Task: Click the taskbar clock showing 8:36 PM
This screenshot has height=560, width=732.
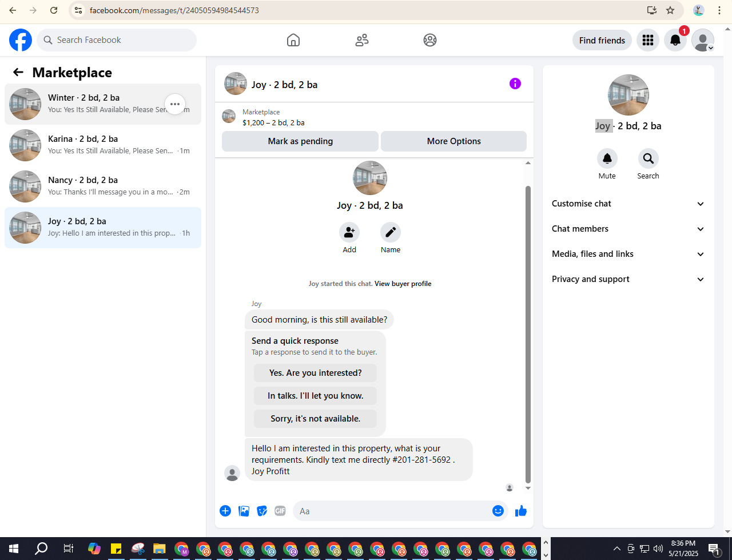Action: tap(683, 549)
